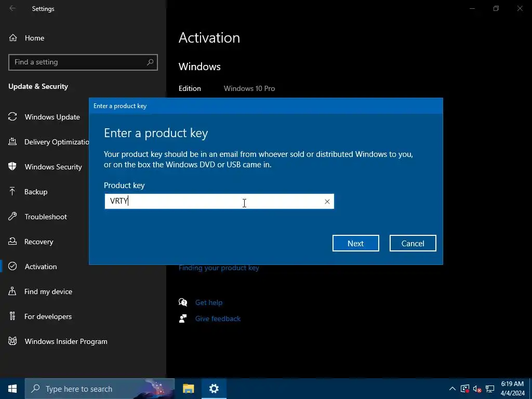Click the network tray icon
The image size is (532, 399).
pos(489,389)
